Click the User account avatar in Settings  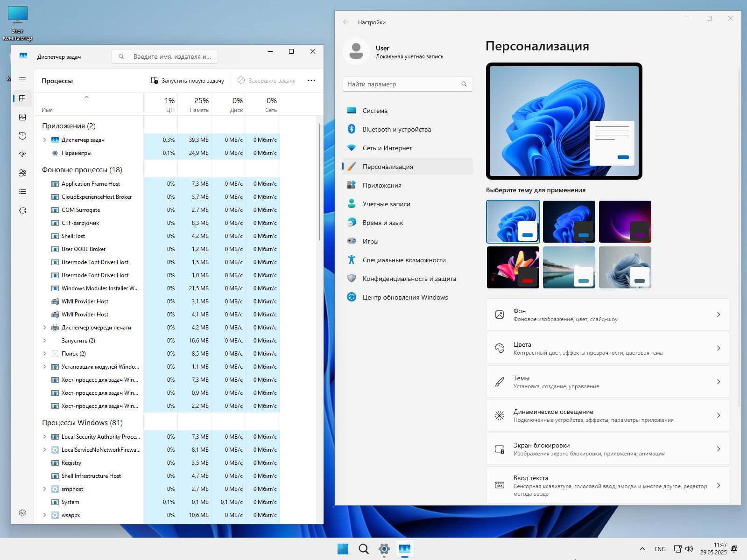[356, 51]
